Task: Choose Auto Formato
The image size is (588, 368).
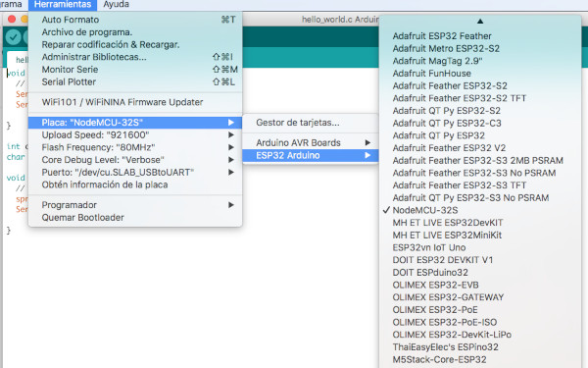Action: (x=135, y=20)
